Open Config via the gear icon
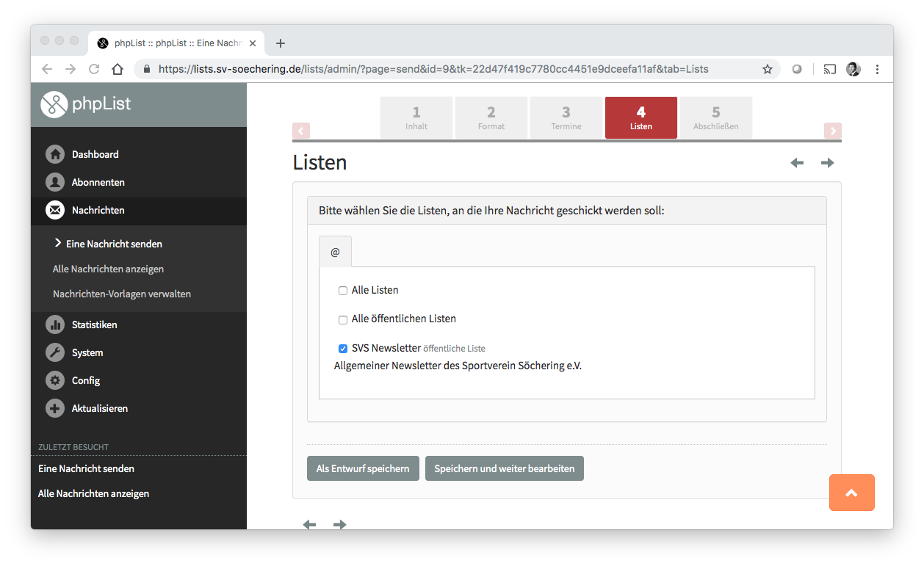The height and width of the screenshot is (566, 924). (55, 380)
